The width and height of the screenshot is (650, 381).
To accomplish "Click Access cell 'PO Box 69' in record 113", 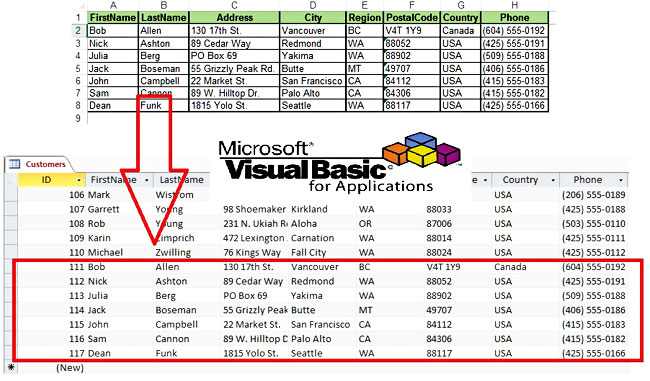I will [245, 296].
